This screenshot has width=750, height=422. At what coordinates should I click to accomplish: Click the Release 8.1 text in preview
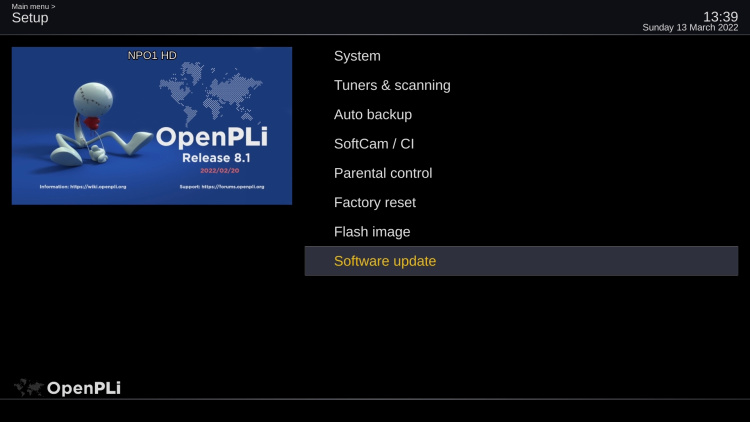pyautogui.click(x=216, y=158)
